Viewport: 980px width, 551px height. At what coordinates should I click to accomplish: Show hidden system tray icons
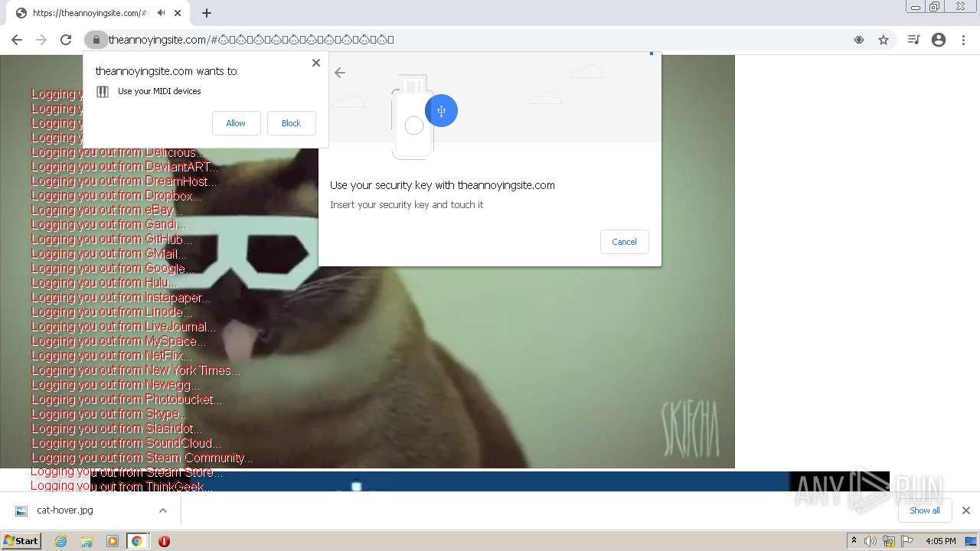pyautogui.click(x=854, y=541)
